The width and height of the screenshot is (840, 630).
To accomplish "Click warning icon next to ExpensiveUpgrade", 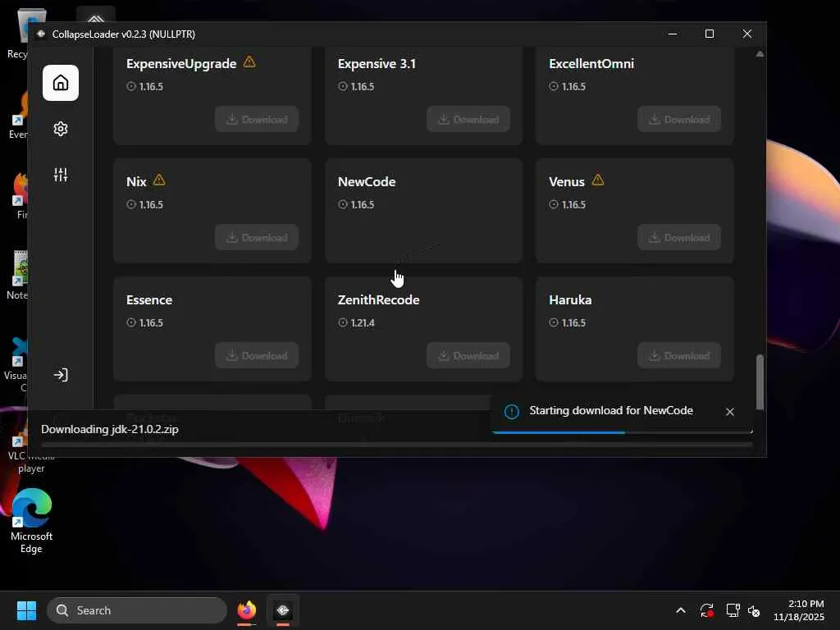I will [x=249, y=62].
